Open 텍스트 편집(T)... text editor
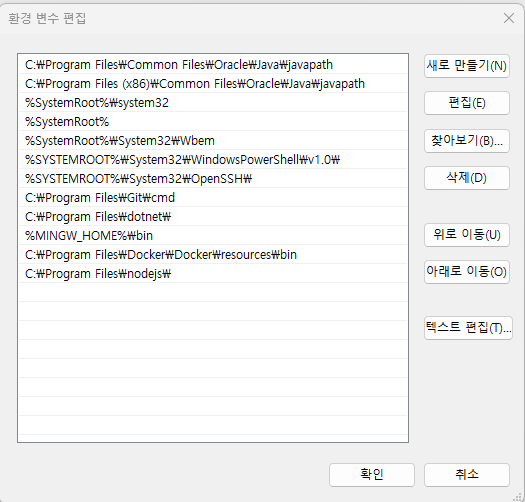 tap(468, 328)
